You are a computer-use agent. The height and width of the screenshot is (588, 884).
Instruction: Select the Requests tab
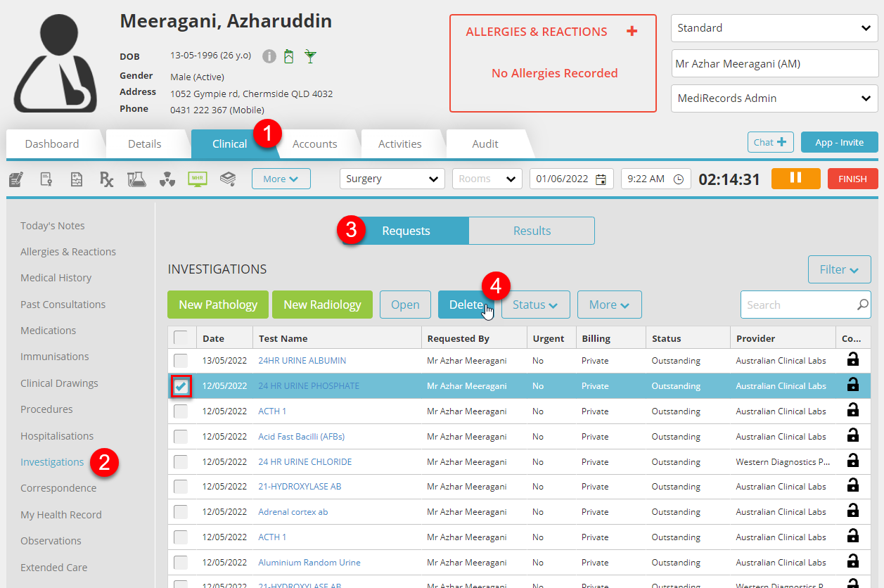click(406, 231)
